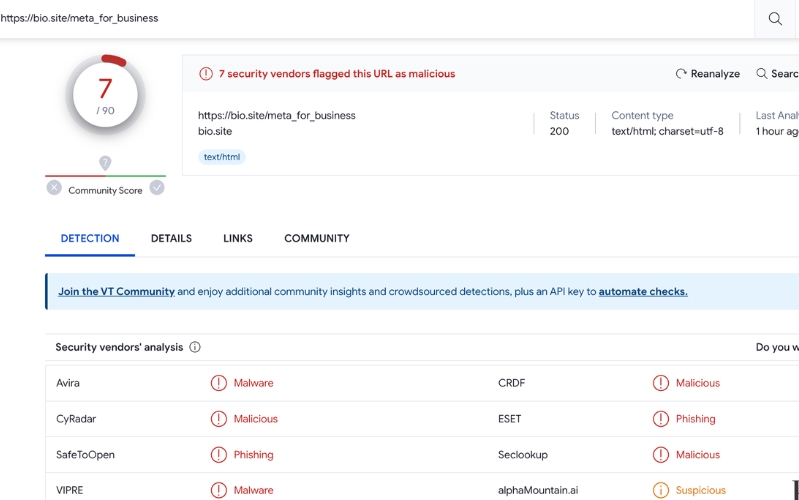The width and height of the screenshot is (799, 500).
Task: Click the Suspicious verdict text
Action: 701,490
